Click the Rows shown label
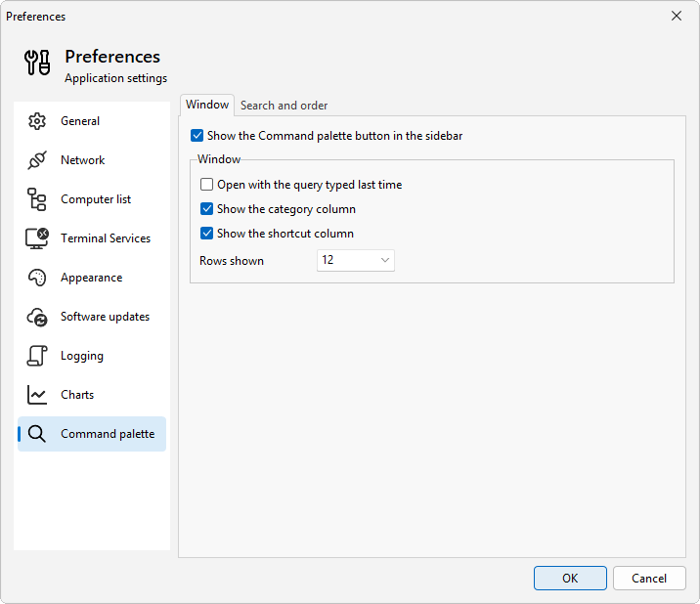 pyautogui.click(x=232, y=261)
